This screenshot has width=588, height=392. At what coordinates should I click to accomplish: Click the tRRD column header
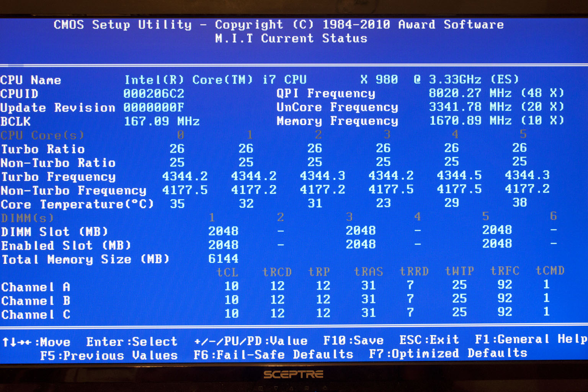414,271
